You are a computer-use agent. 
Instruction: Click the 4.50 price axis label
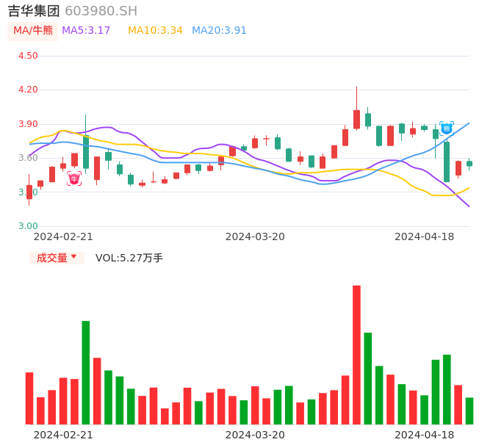coord(28,56)
